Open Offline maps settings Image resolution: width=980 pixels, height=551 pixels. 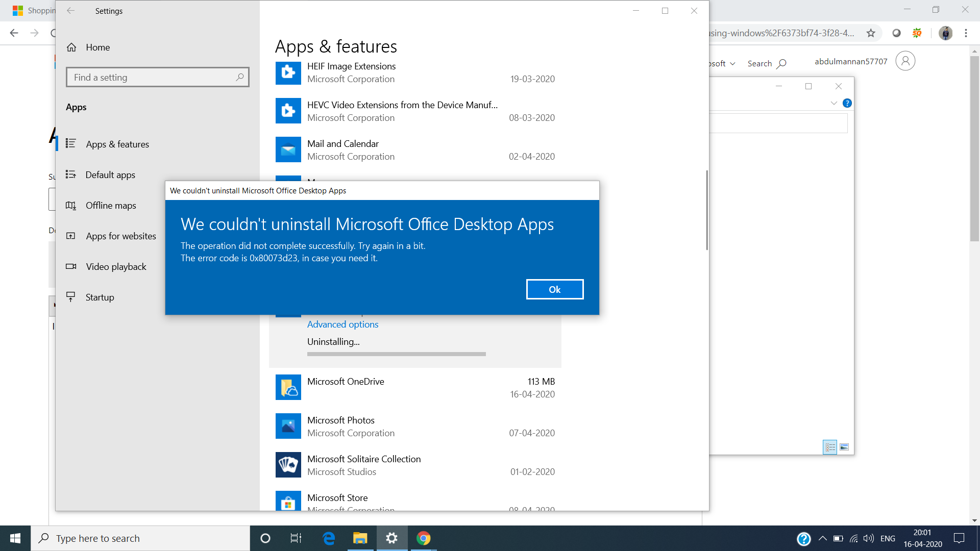pos(111,206)
